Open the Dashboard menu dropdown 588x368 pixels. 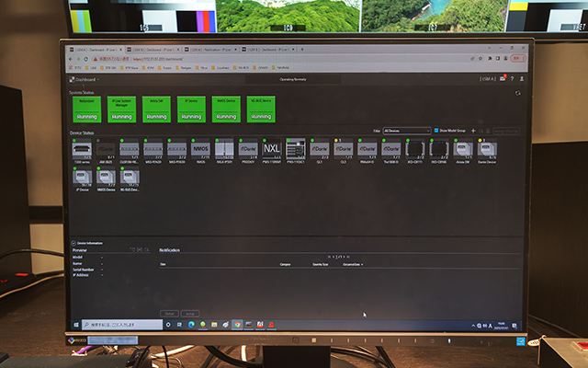point(90,81)
